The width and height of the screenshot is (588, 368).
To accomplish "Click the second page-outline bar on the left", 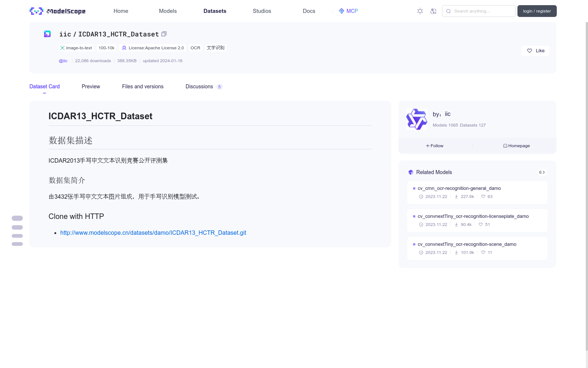I will 17,227.
